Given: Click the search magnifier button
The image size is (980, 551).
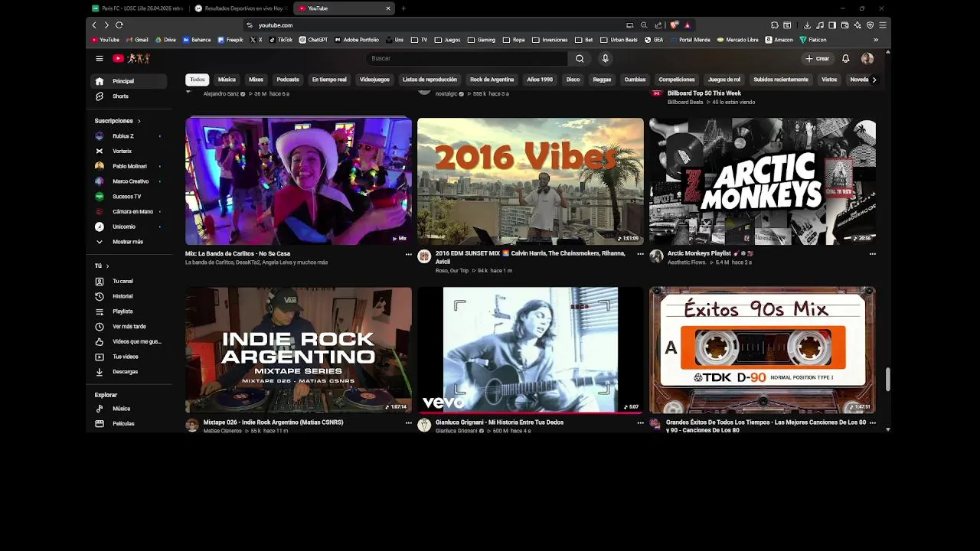Looking at the screenshot, I should (x=580, y=58).
